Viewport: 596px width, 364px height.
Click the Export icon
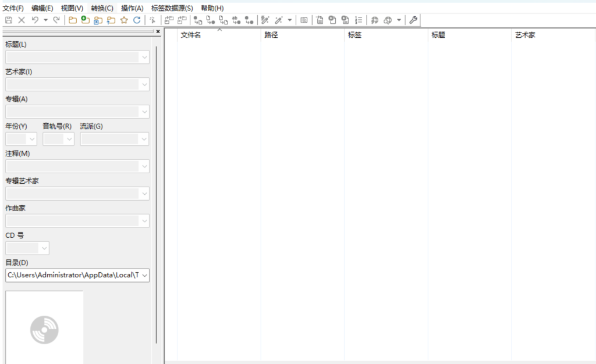coord(320,20)
